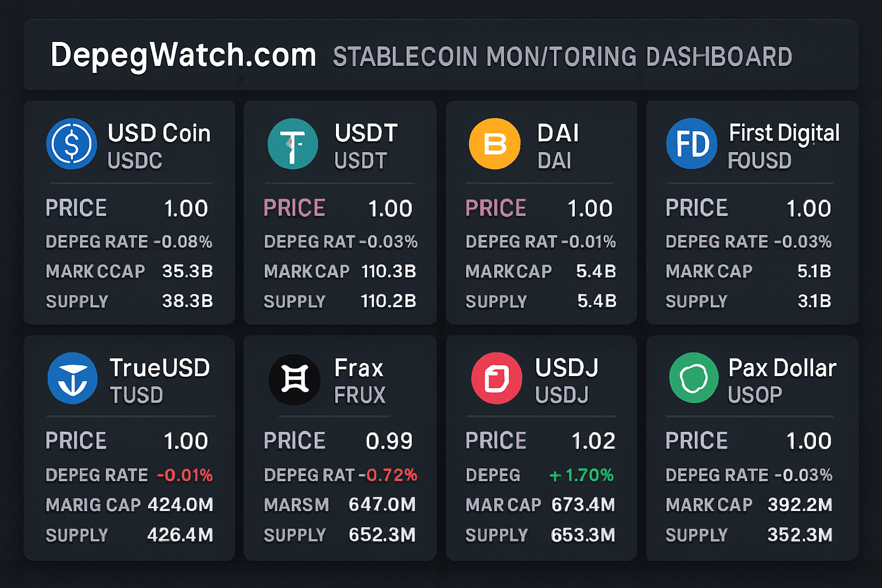Select the First Digital FD icon
Image resolution: width=882 pixels, height=588 pixels.
click(x=692, y=144)
